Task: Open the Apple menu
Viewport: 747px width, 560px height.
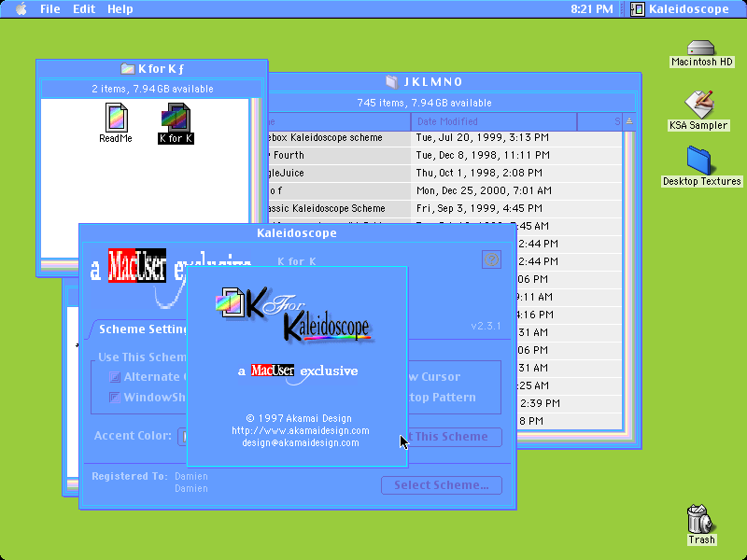Action: coord(21,9)
